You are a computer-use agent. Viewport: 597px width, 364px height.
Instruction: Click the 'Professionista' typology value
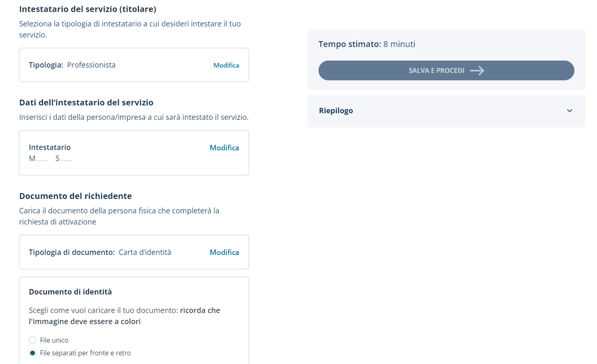point(91,65)
